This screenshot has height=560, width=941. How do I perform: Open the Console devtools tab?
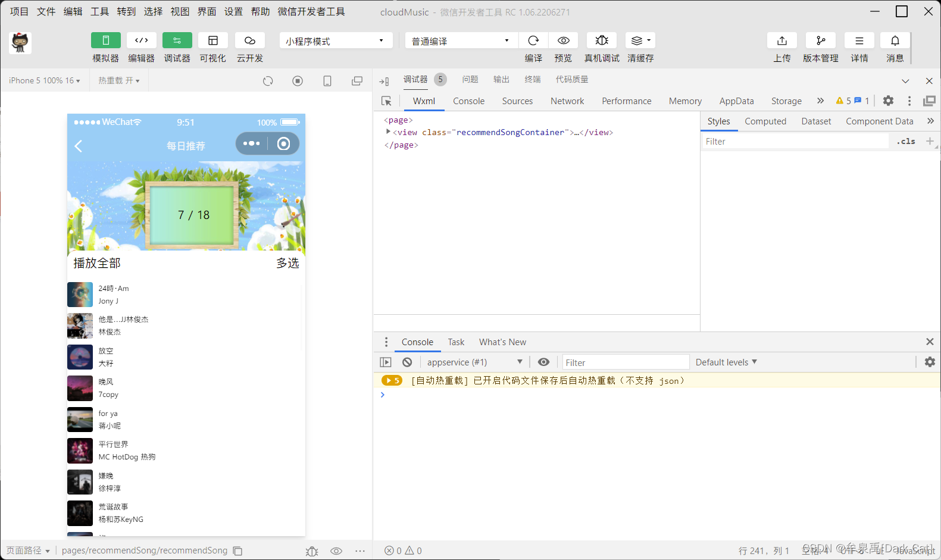pyautogui.click(x=469, y=101)
